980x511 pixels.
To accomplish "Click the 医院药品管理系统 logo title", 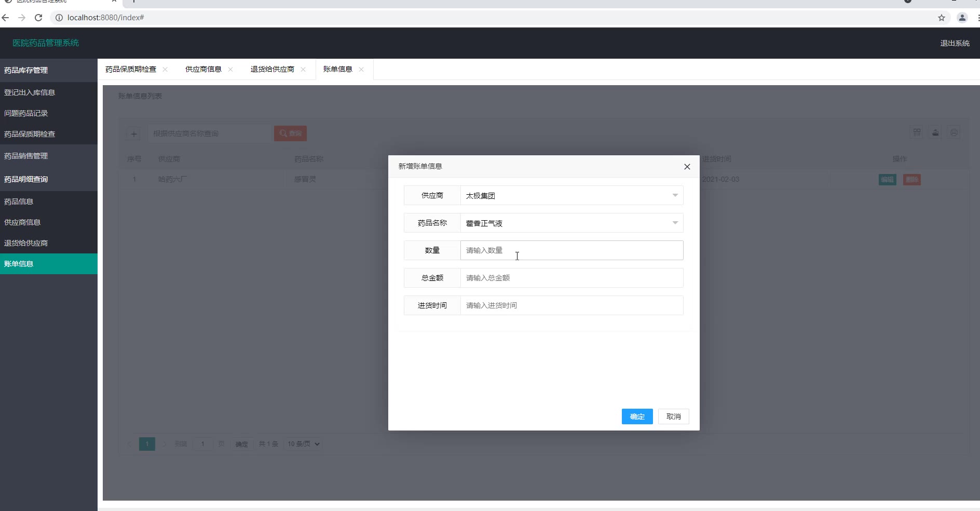I will (46, 43).
